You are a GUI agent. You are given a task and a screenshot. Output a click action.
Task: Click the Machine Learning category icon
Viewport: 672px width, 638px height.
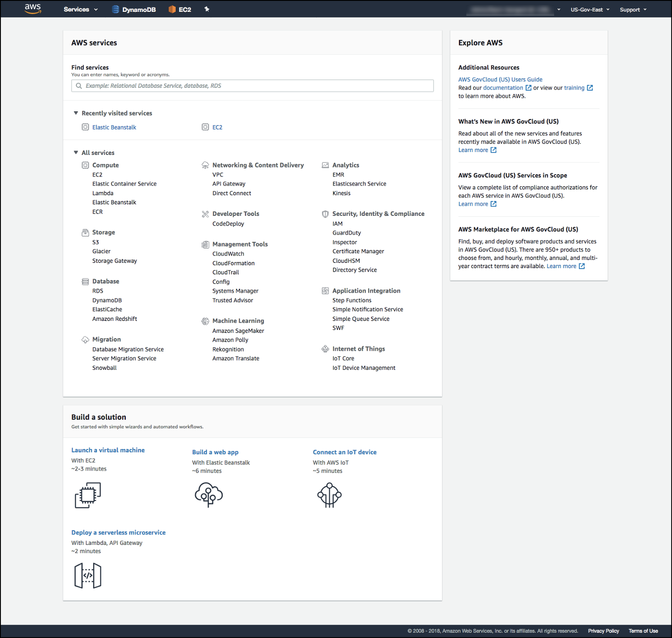[x=205, y=320]
